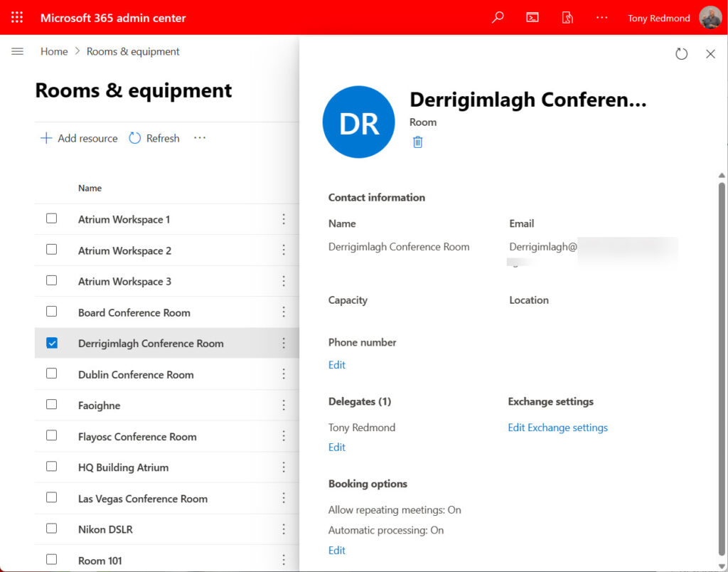The width and height of the screenshot is (728, 572).
Task: Click Microsoft 365 admin center title
Action: 113,18
